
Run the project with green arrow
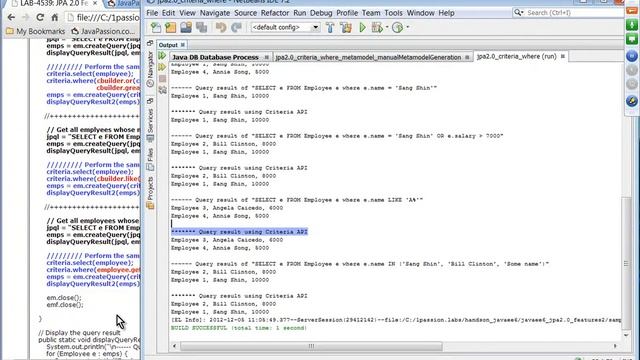tap(362, 27)
